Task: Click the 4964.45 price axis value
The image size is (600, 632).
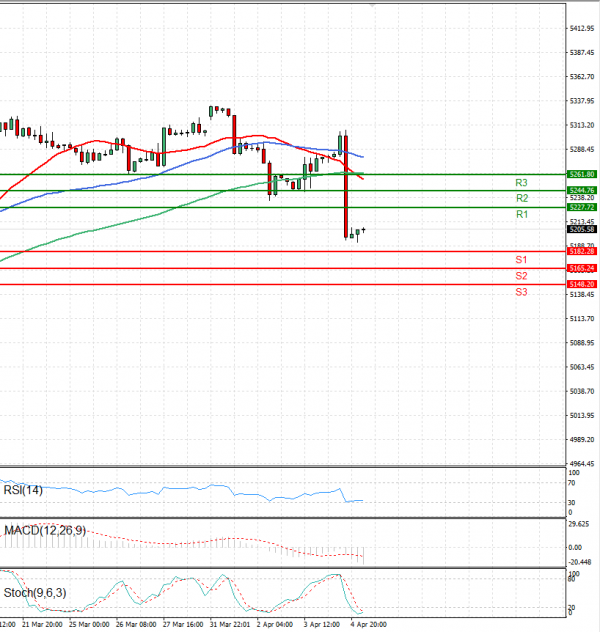Action: [581, 464]
